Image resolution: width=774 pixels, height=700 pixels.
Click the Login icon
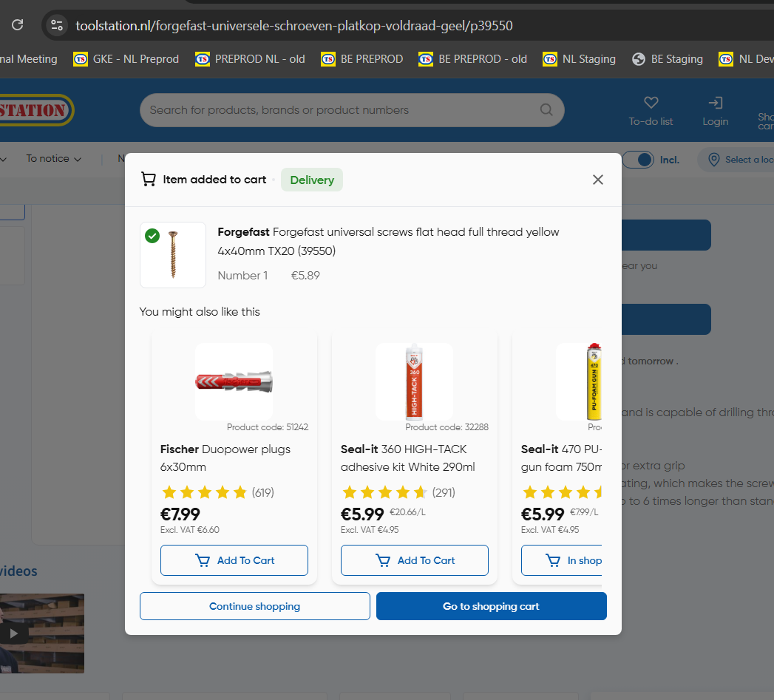point(715,103)
